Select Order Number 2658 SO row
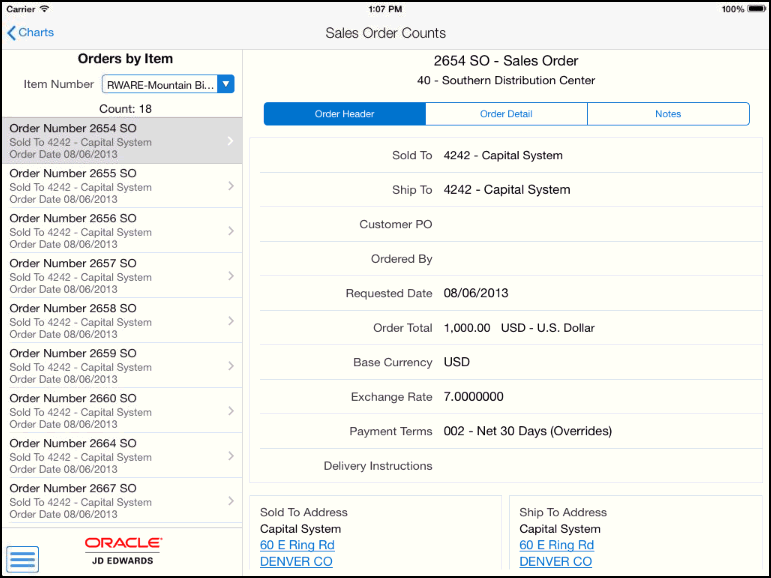 [x=122, y=321]
